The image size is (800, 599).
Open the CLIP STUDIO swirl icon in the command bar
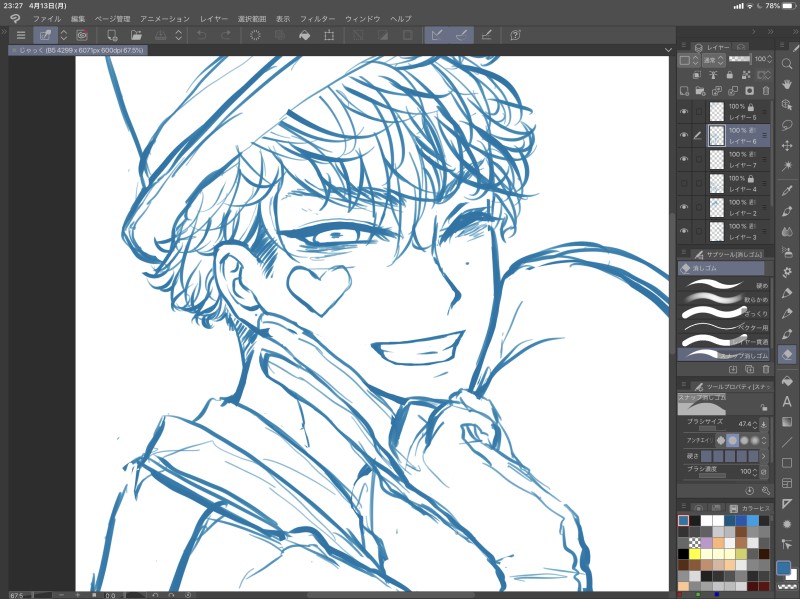pos(82,35)
